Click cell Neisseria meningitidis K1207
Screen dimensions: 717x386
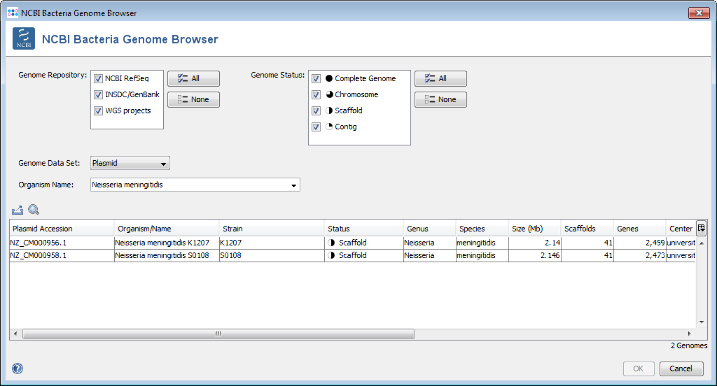166,242
